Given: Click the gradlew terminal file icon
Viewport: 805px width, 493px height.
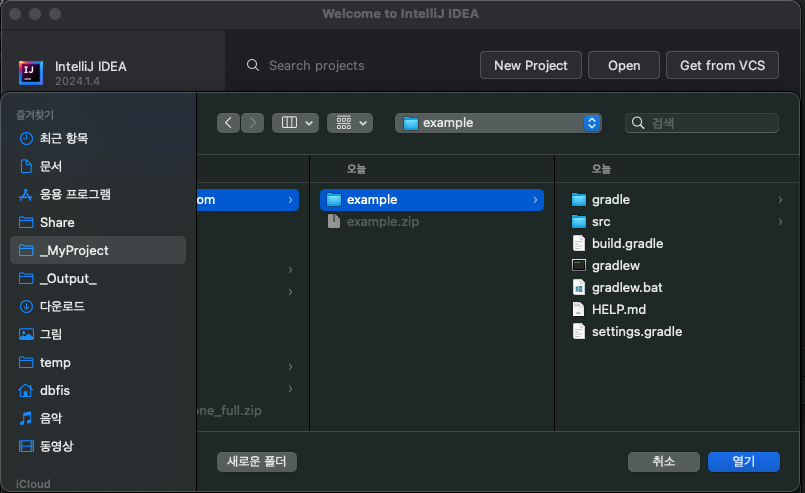Looking at the screenshot, I should [579, 265].
